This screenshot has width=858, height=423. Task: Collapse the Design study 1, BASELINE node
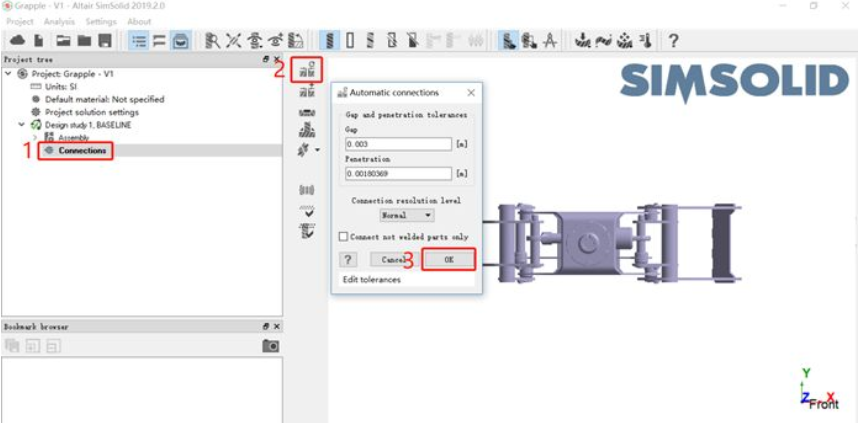click(22, 125)
